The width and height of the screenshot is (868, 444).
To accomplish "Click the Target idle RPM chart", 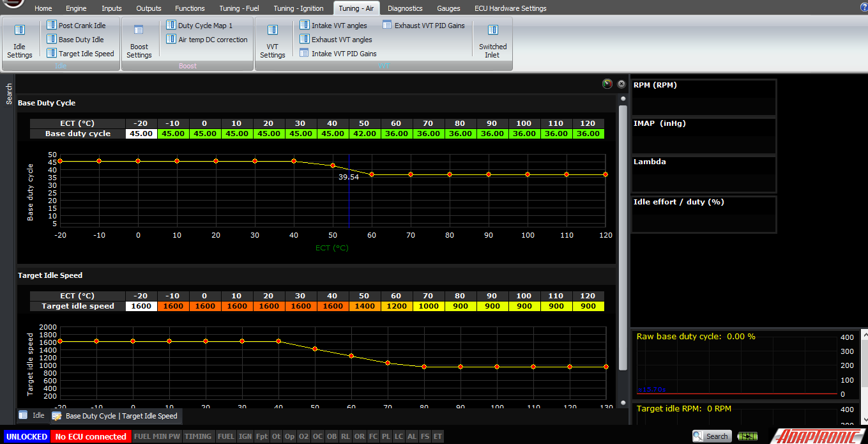I will tap(746, 415).
